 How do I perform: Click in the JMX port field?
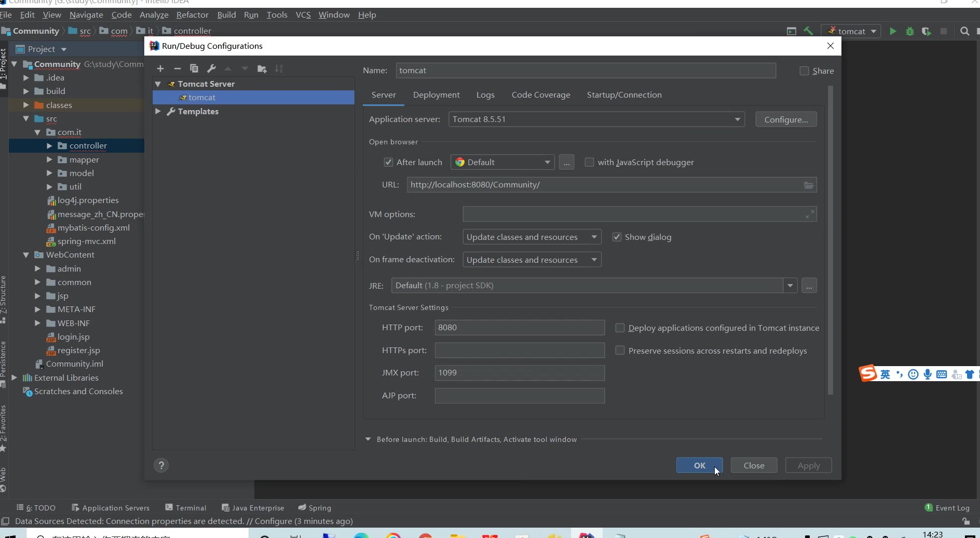tap(520, 373)
